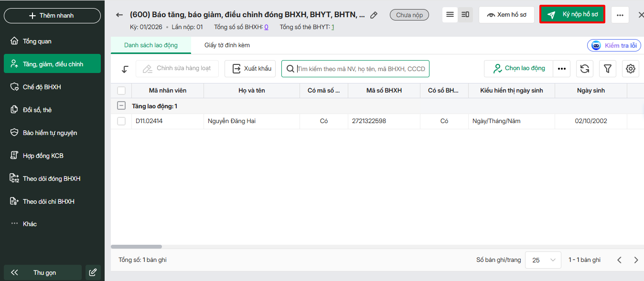
Task: Click the Chưa nộp status badge
Action: pyautogui.click(x=409, y=15)
